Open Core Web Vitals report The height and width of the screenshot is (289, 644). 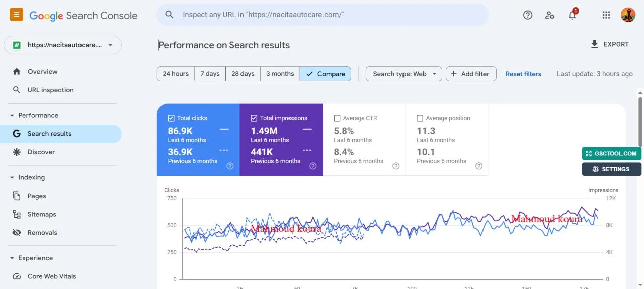(x=60, y=276)
